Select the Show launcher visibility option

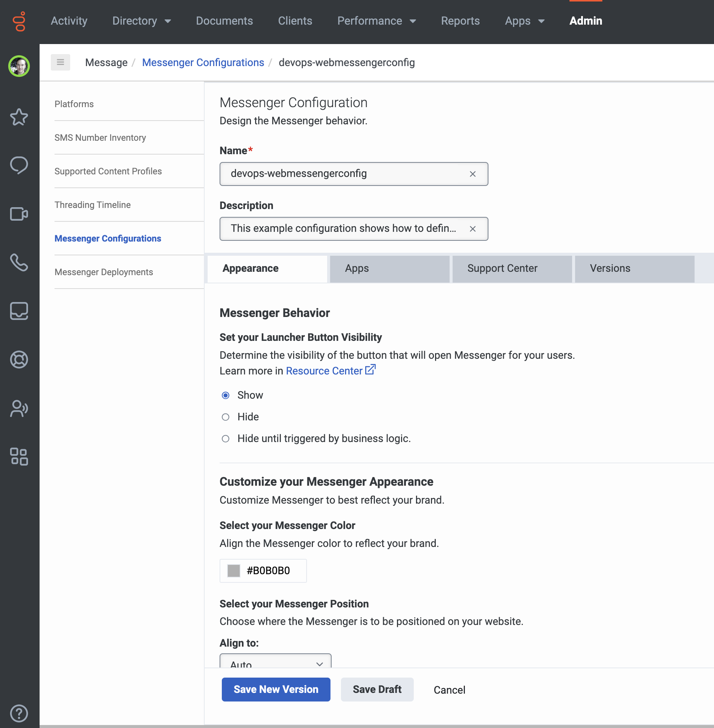point(226,395)
